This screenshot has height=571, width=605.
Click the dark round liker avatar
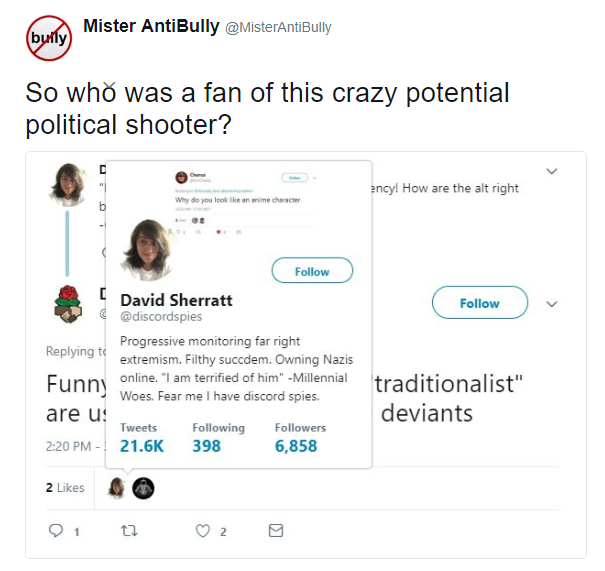pos(143,488)
